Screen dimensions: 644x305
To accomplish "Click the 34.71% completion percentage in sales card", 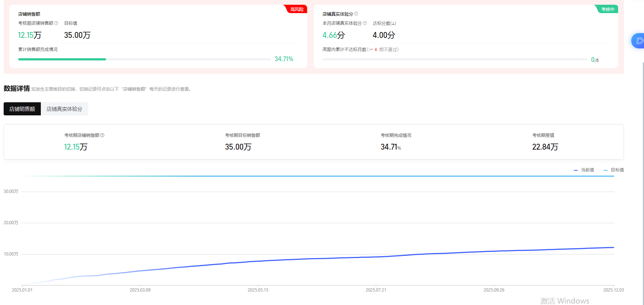I will [284, 59].
